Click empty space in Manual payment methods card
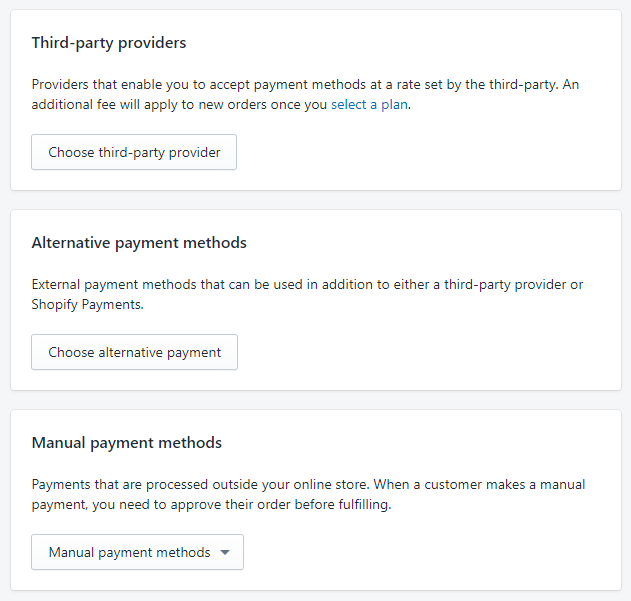This screenshot has width=631, height=601. (x=450, y=552)
